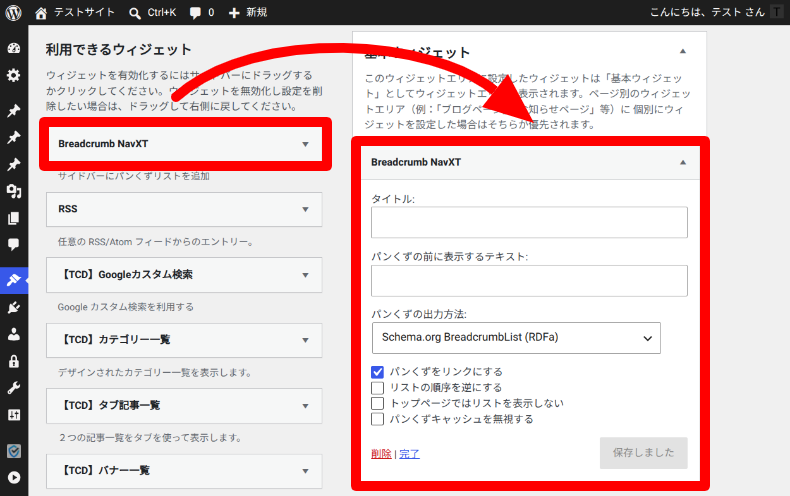Open the Settings sliders sidebar icon
This screenshot has width=790, height=496.
point(14,415)
